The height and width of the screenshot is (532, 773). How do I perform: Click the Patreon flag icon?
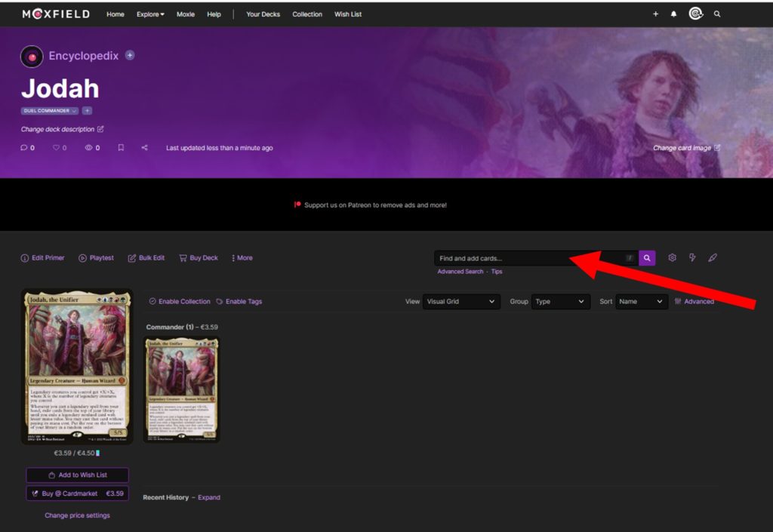click(297, 205)
